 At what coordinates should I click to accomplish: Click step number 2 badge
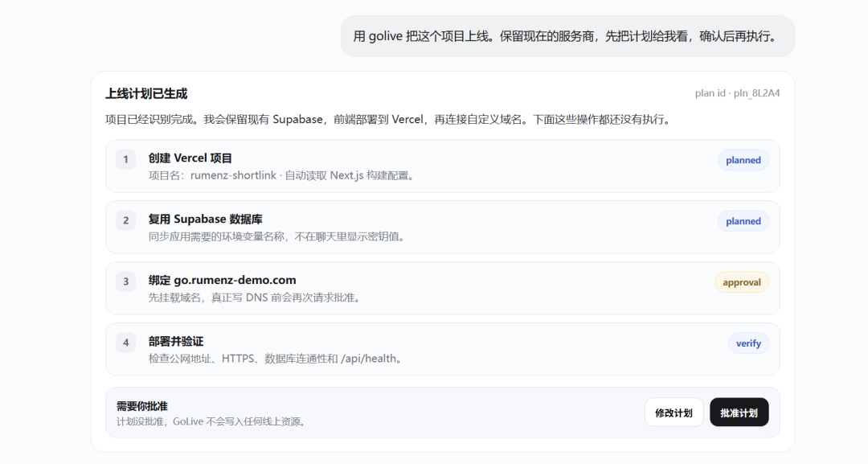(125, 220)
